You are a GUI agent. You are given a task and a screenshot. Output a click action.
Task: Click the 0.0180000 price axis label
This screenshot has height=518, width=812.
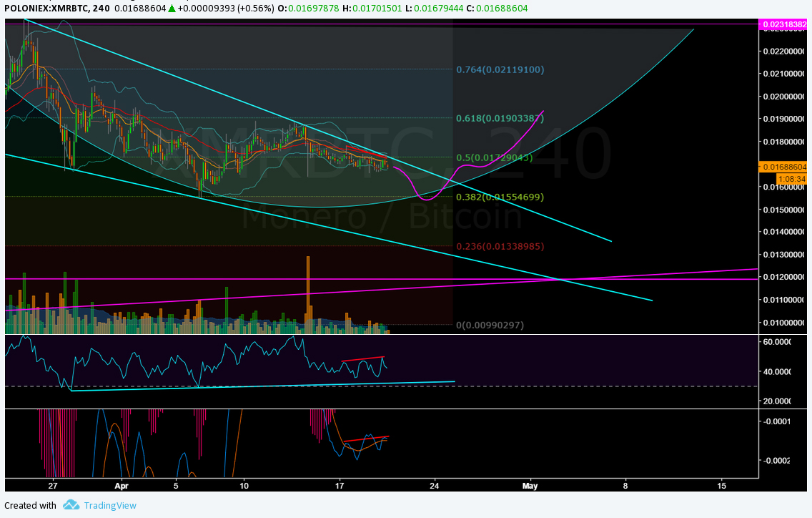(x=784, y=142)
